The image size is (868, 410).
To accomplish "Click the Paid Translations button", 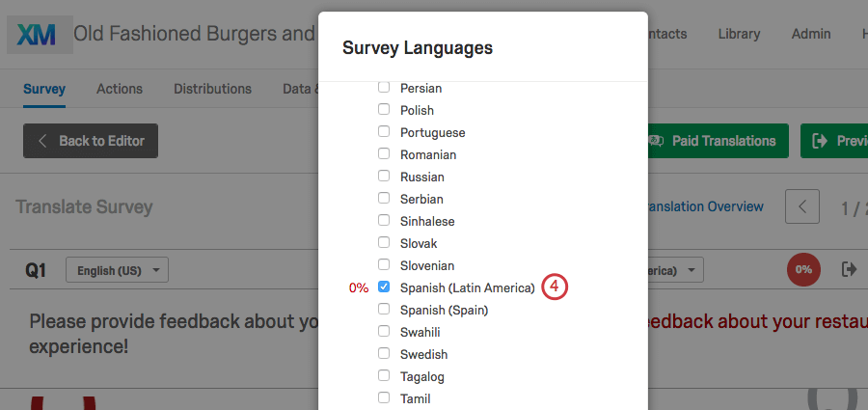I will [x=713, y=141].
